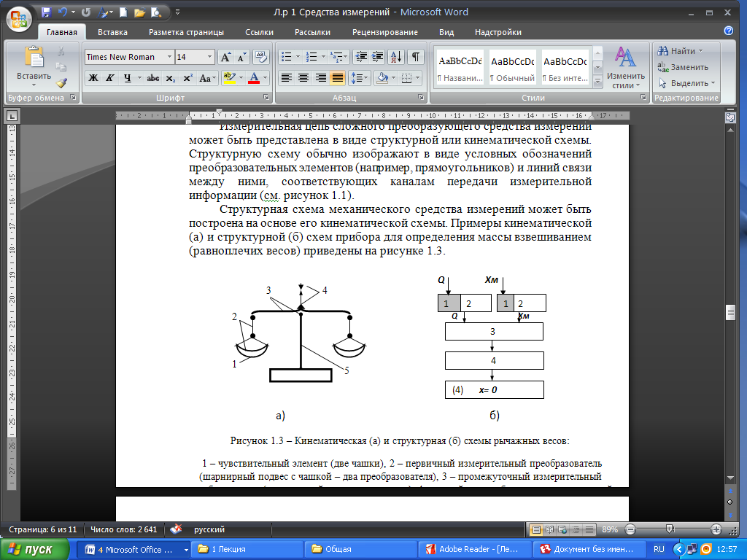
Task: Open the font name Times New Roman dropdown
Action: pos(169,57)
